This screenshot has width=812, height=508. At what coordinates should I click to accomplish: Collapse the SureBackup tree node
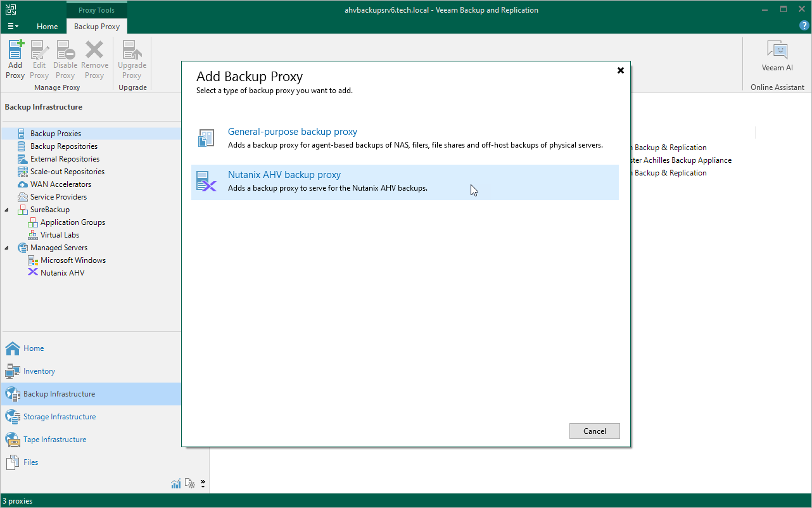click(7, 210)
